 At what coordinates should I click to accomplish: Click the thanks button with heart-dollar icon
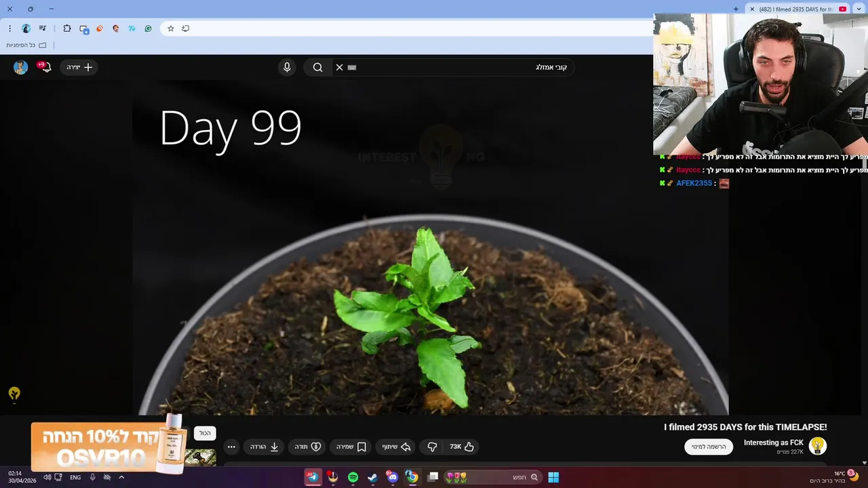click(307, 447)
